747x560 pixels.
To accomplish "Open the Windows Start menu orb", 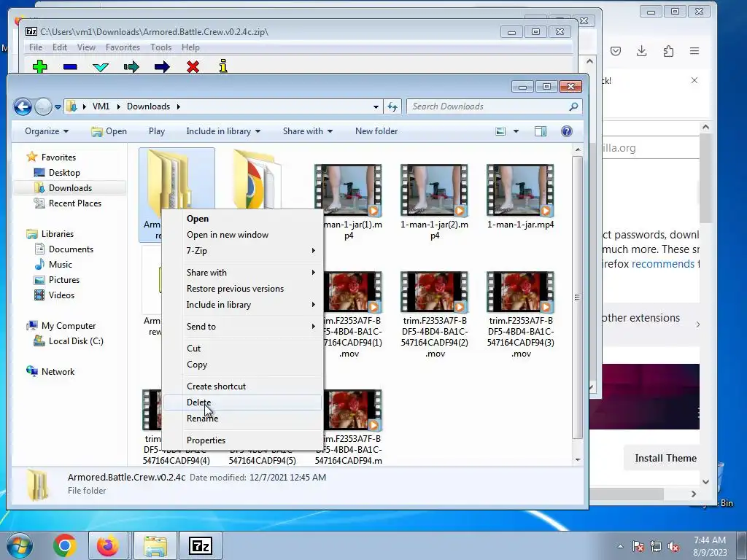I will [x=20, y=545].
